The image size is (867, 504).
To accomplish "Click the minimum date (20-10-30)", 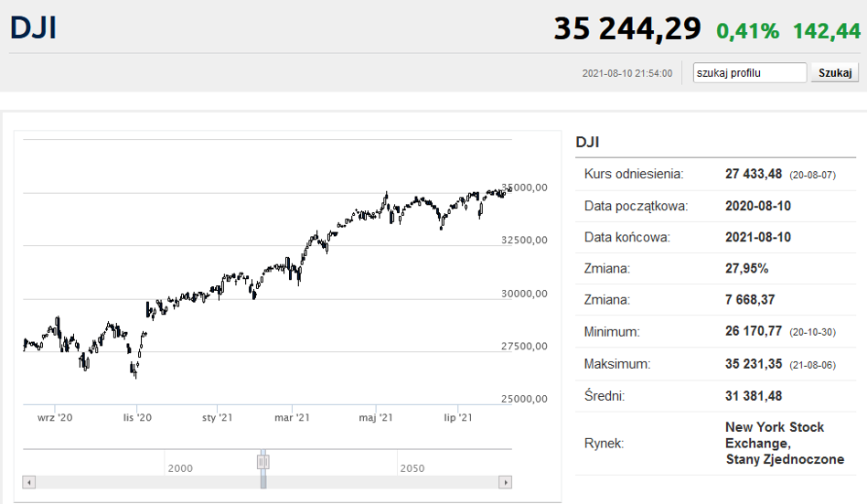I will click(x=812, y=333).
